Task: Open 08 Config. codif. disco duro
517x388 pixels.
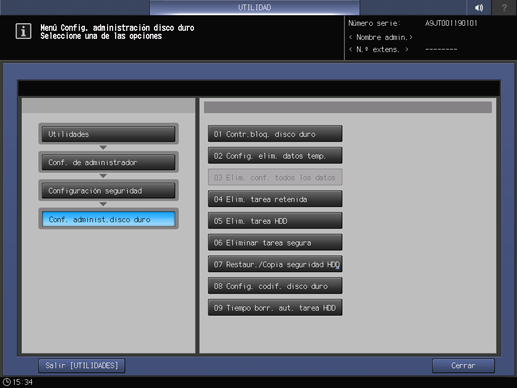Action: pos(275,286)
